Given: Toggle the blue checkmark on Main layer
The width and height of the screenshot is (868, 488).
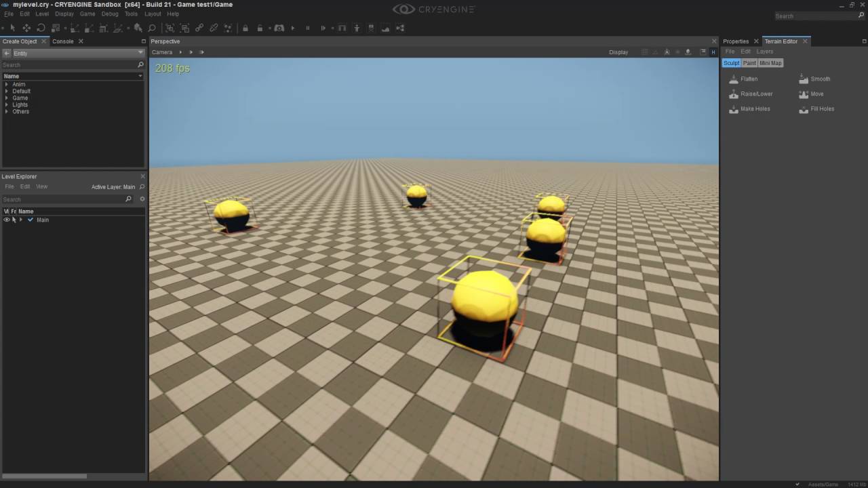Looking at the screenshot, I should pyautogui.click(x=31, y=220).
